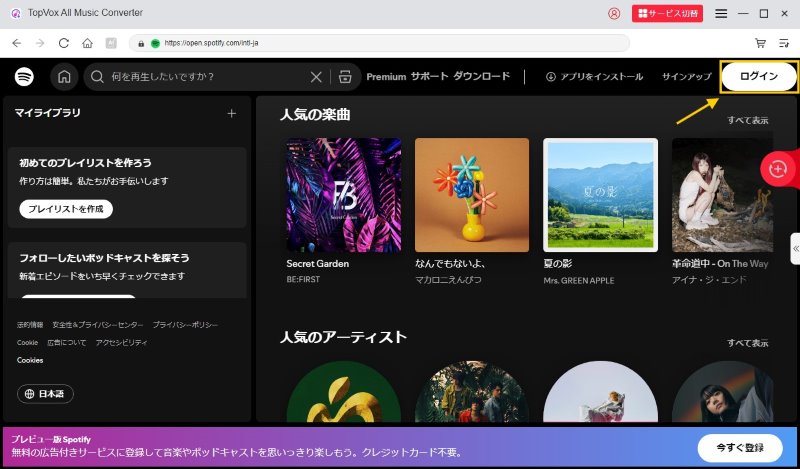Open the なんでもないよ、 album cover
Viewport: 800px width, 469px height.
[472, 195]
